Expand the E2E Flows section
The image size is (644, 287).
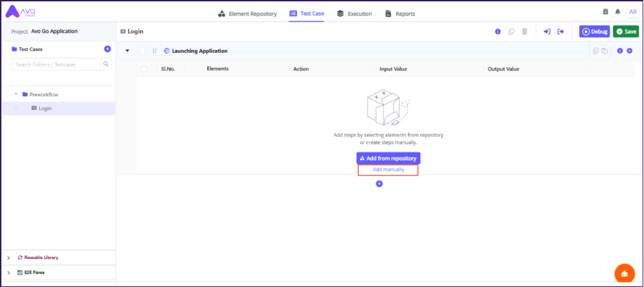pyautogui.click(x=8, y=273)
